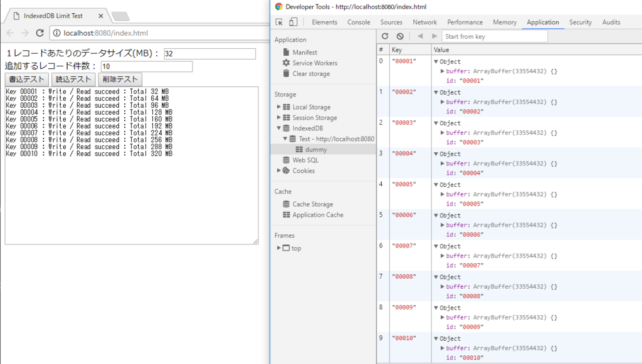
Task: Collapse Object for key 00010
Action: coord(436,339)
